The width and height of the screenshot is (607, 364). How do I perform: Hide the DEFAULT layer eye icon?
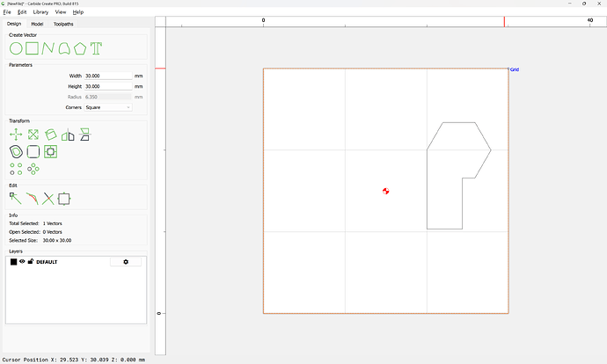[22, 261]
